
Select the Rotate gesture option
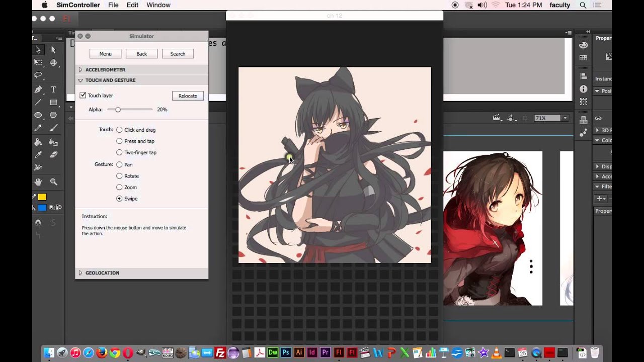pos(119,176)
